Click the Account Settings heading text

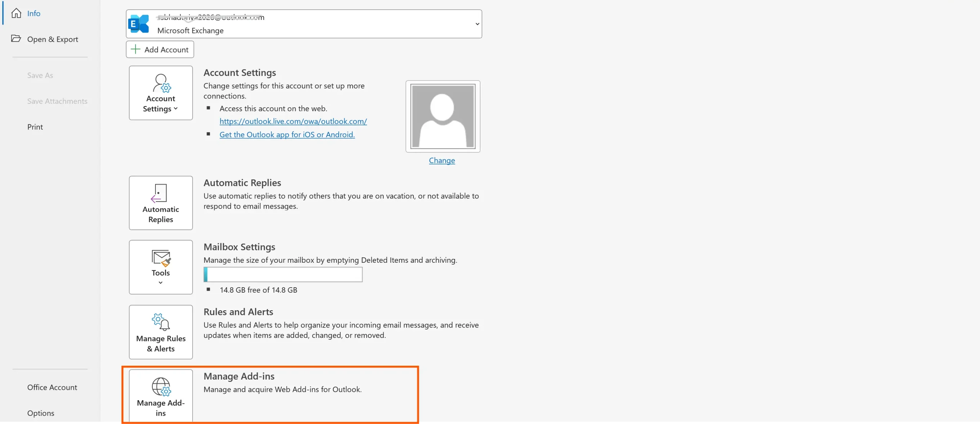(240, 73)
